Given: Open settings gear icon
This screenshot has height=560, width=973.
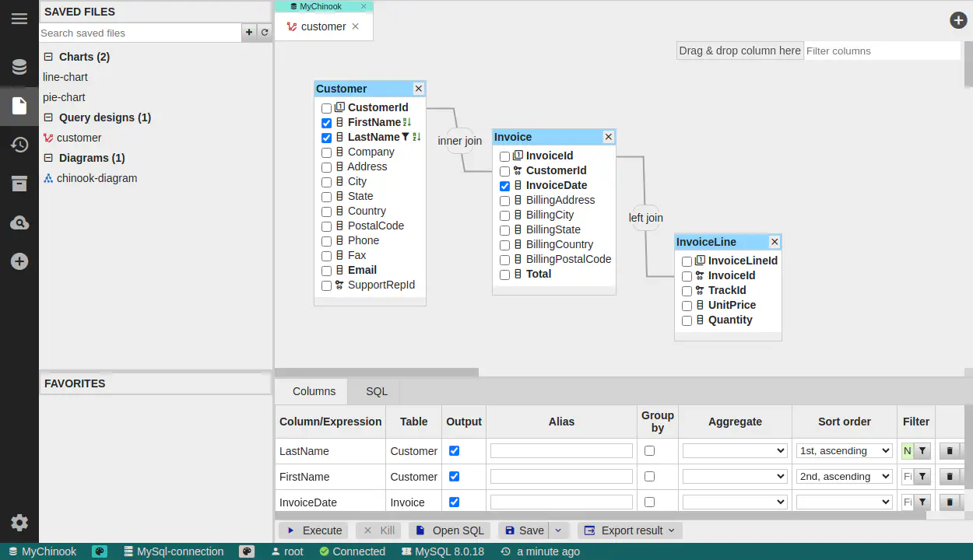Looking at the screenshot, I should point(19,523).
